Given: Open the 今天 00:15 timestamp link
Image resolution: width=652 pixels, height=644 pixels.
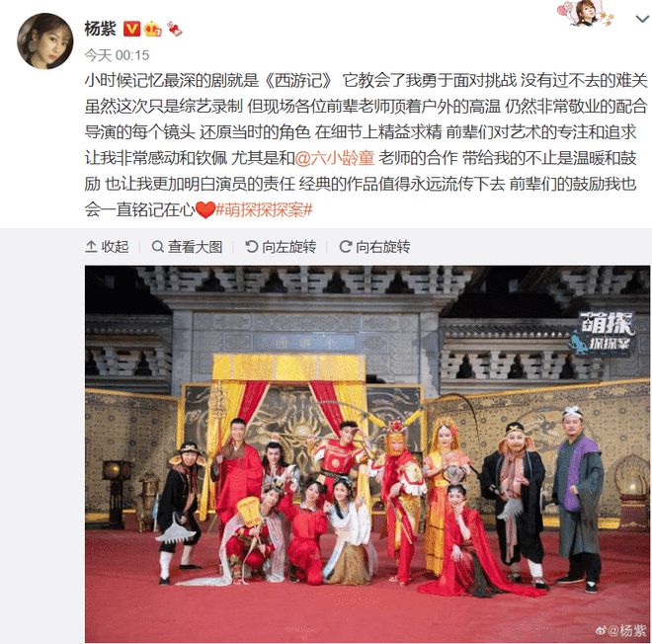Looking at the screenshot, I should pos(117,55).
